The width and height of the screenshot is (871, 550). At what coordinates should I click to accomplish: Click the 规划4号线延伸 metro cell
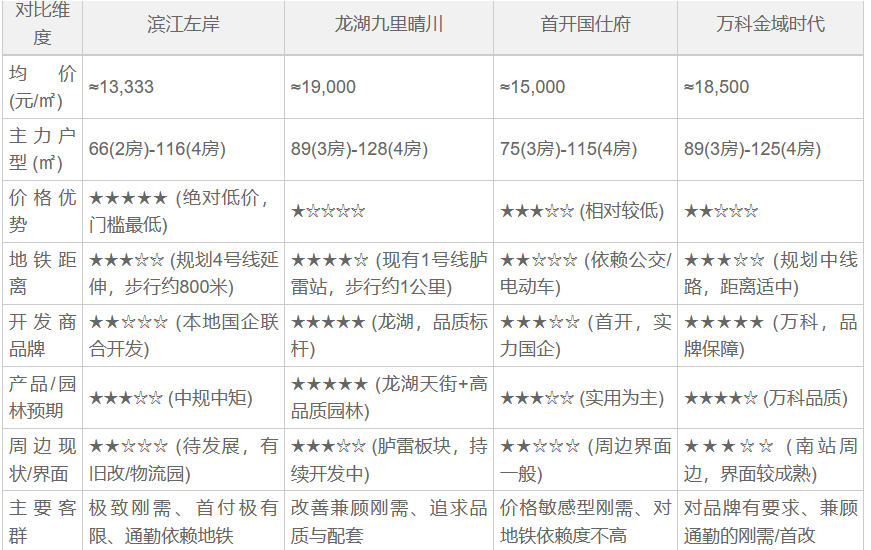click(183, 273)
